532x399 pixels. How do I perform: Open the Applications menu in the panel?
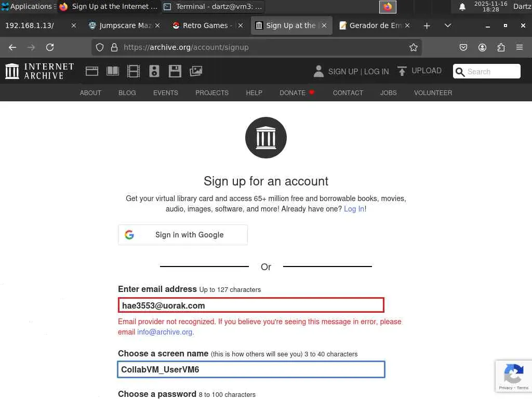[28, 6]
